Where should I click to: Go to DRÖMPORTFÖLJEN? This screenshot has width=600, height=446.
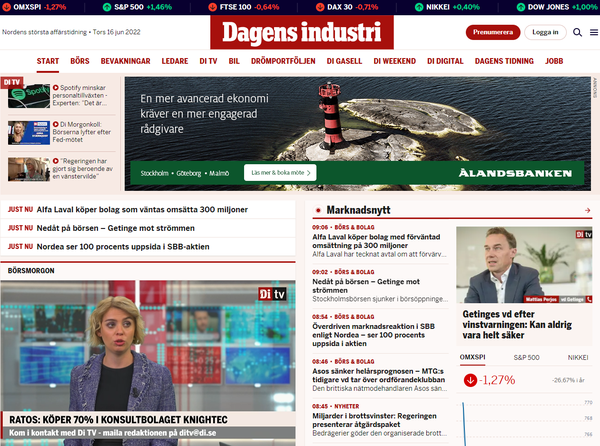[283, 61]
